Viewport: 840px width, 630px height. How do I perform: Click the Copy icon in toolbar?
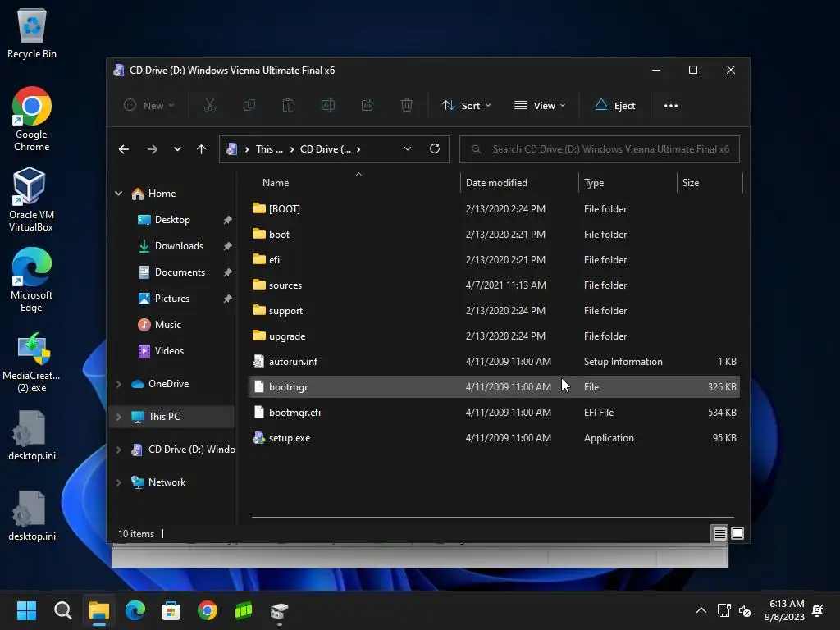249,106
